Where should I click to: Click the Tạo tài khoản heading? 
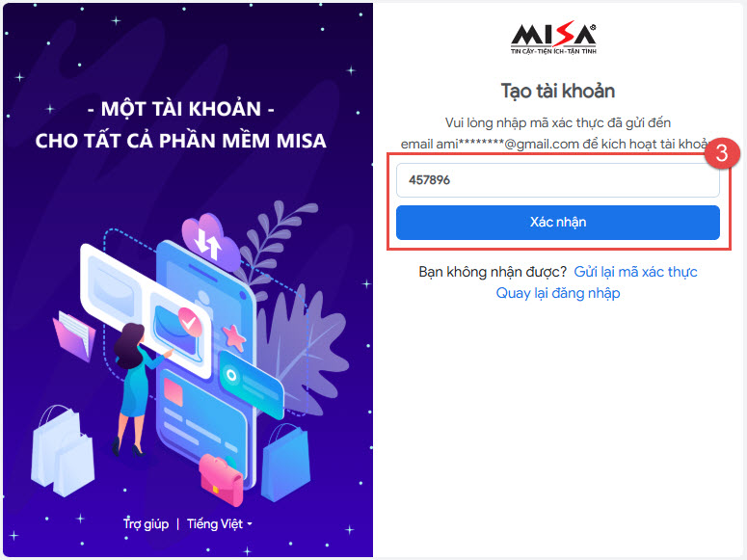pos(558,91)
